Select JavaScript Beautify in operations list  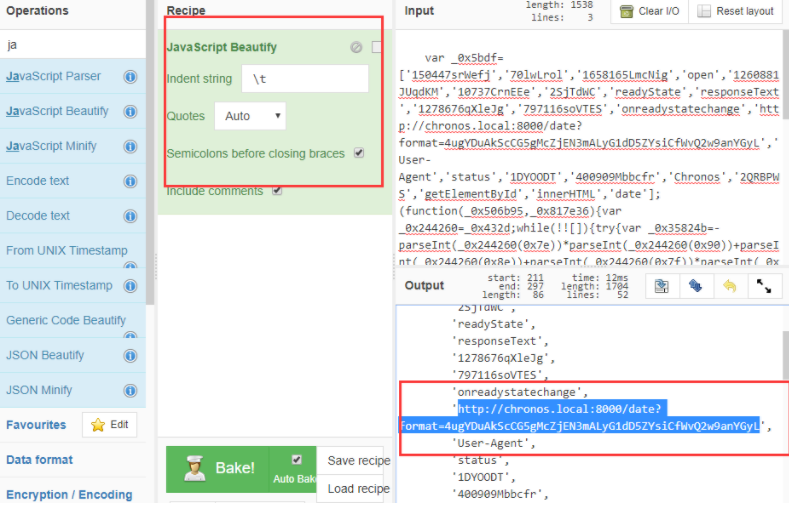tap(73, 111)
